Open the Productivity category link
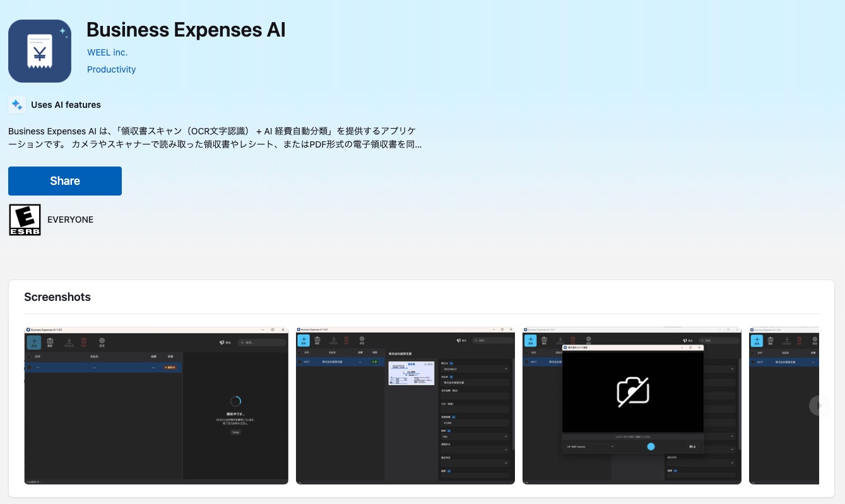 click(x=112, y=69)
